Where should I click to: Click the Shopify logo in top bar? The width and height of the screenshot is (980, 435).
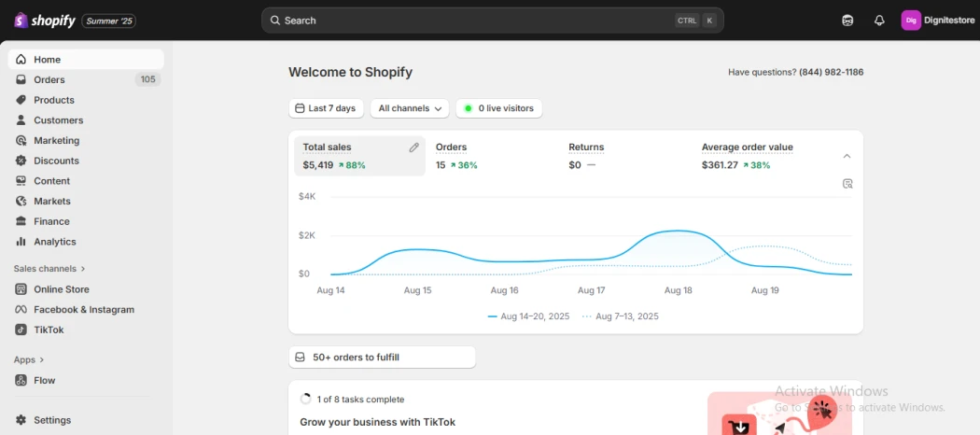(45, 21)
